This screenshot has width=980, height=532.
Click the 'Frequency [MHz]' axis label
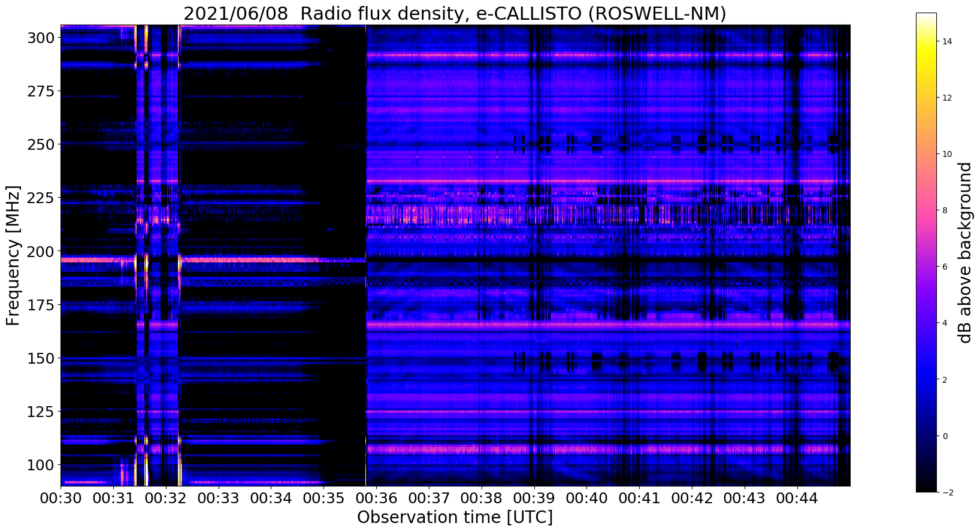pos(13,255)
